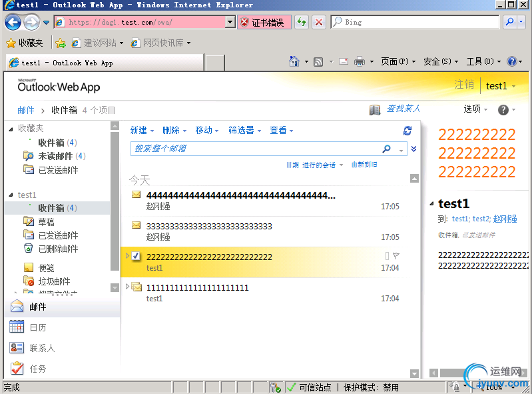Click the Mail breadcrumb link
This screenshot has width=532, height=394.
click(26, 110)
